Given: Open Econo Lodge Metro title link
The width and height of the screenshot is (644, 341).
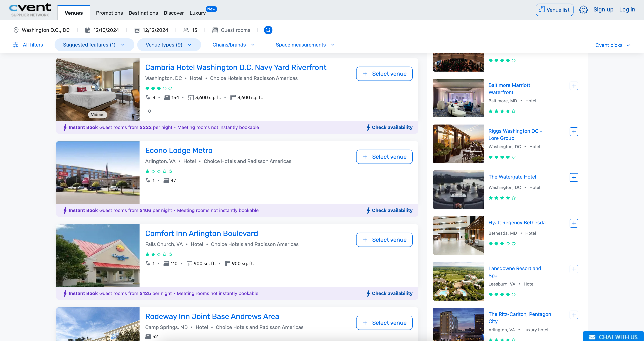Looking at the screenshot, I should pyautogui.click(x=179, y=150).
